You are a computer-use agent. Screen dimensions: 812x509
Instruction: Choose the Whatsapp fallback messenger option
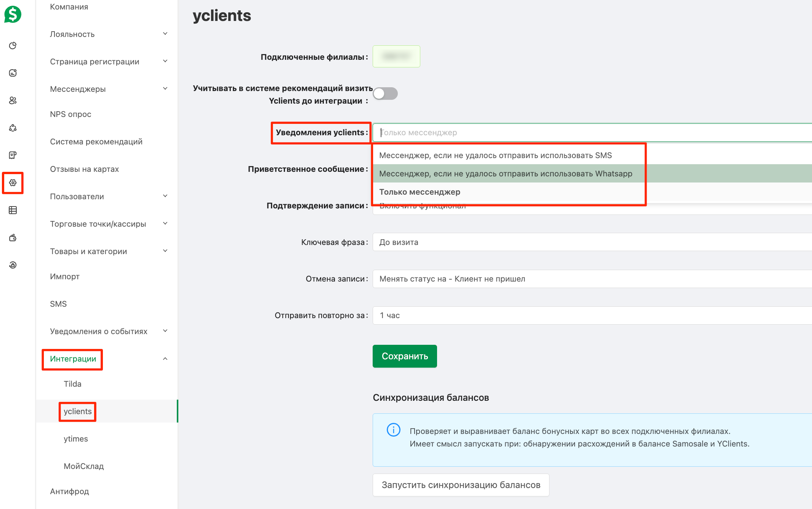[505, 174]
